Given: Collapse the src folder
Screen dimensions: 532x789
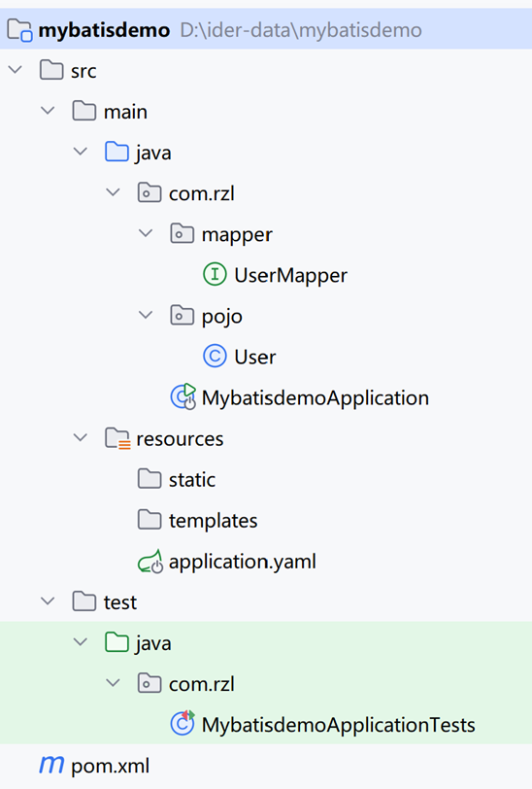Looking at the screenshot, I should click(16, 69).
